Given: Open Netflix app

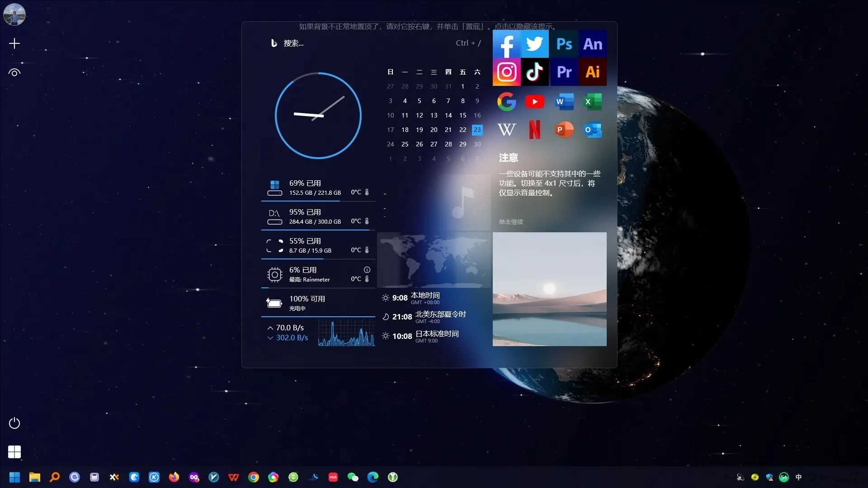Looking at the screenshot, I should point(535,129).
